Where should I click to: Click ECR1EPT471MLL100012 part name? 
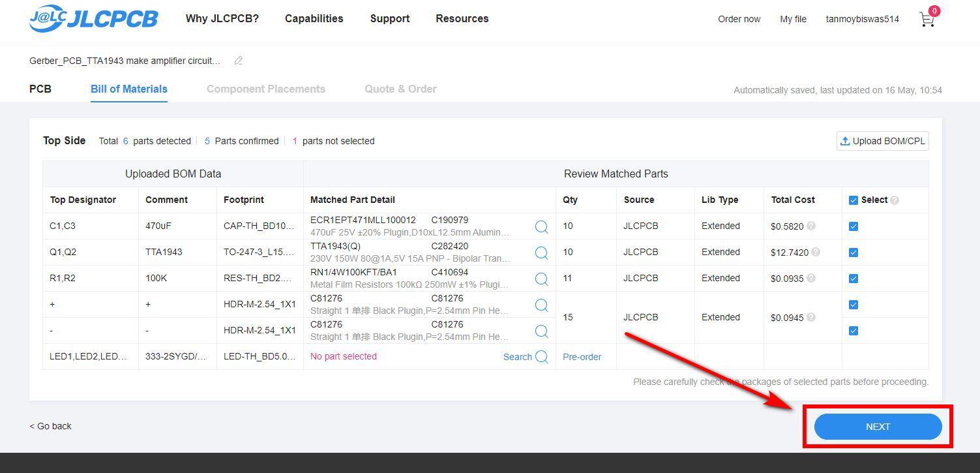(x=363, y=220)
